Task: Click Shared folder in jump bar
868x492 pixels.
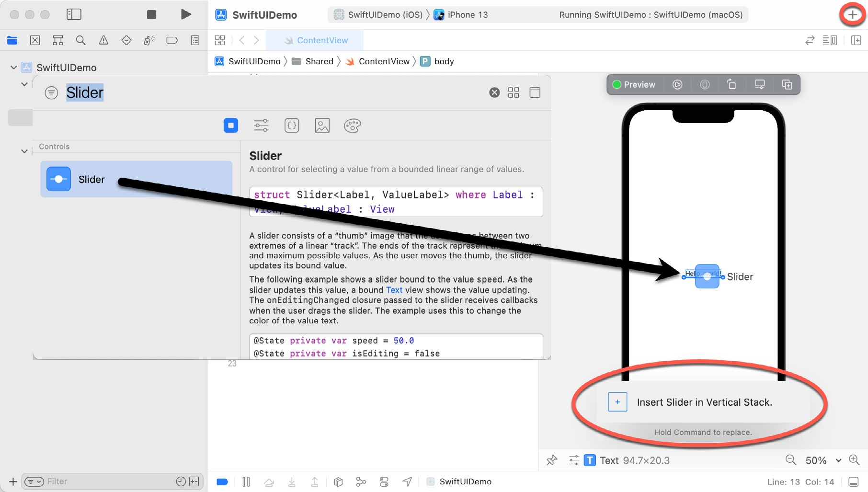Action: [x=312, y=61]
